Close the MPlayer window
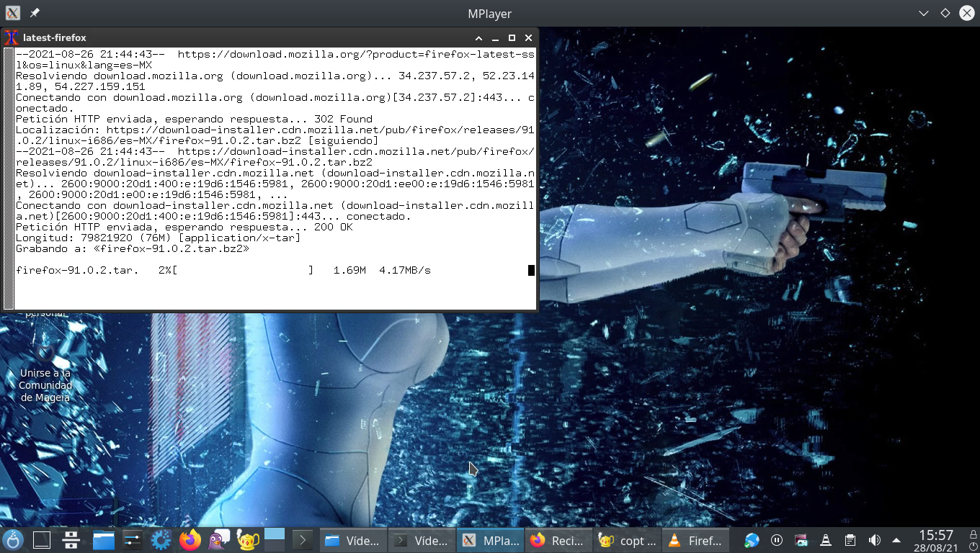The image size is (980, 553). coord(966,13)
